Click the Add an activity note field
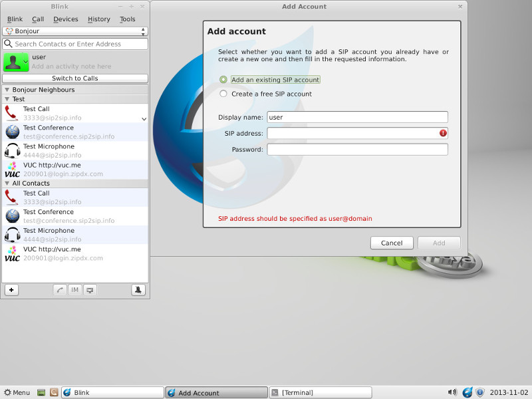 click(x=72, y=66)
